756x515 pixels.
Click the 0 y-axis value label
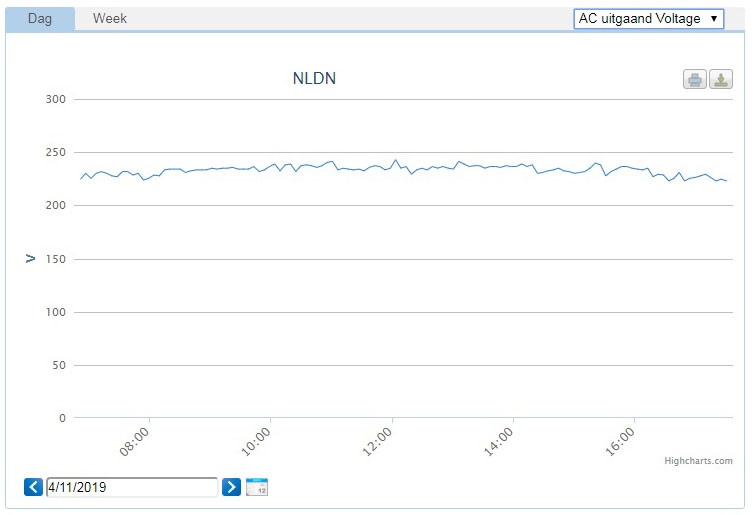[x=62, y=418]
